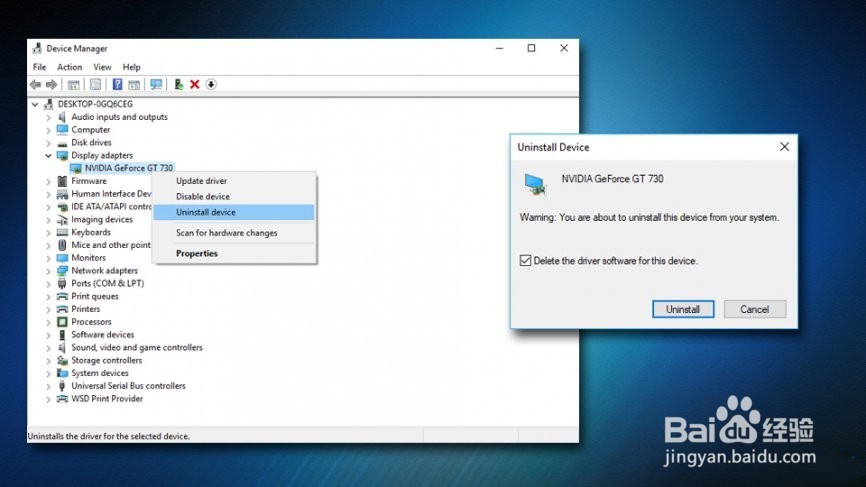Screen dimensions: 866x487
Task: Choose Disable device from context menu
Action: 234,197
